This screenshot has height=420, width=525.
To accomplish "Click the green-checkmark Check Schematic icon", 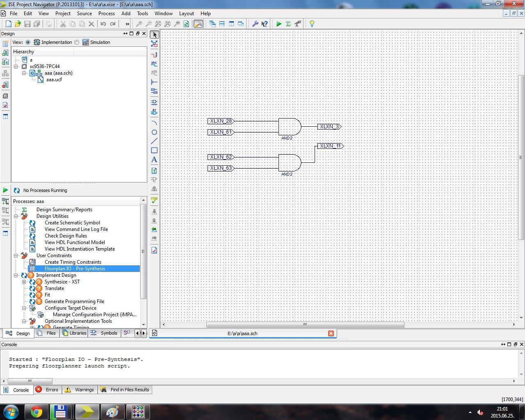I will [154, 200].
